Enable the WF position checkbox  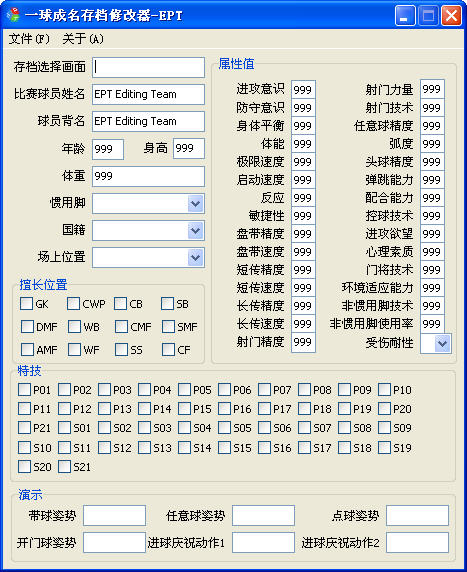click(x=74, y=349)
